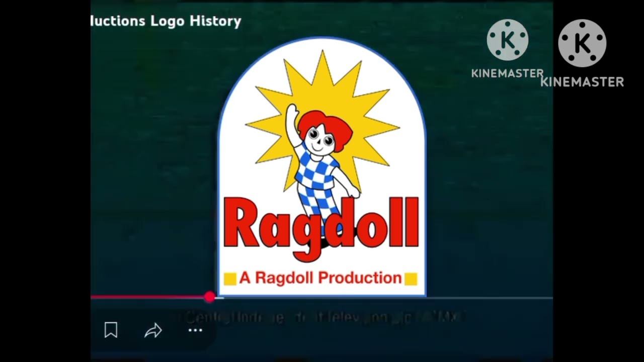Viewport: 644px width, 362px height.
Task: Open the three-dots more options menu
Action: click(195, 330)
